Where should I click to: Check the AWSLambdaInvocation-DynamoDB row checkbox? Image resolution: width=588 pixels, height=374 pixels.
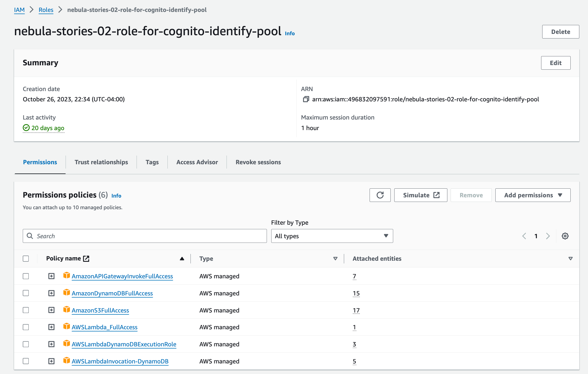(x=26, y=361)
